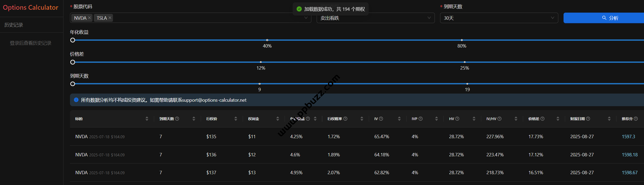This screenshot has height=185, width=644.
Task: Click the 65.47% IV value
Action: click(x=382, y=137)
